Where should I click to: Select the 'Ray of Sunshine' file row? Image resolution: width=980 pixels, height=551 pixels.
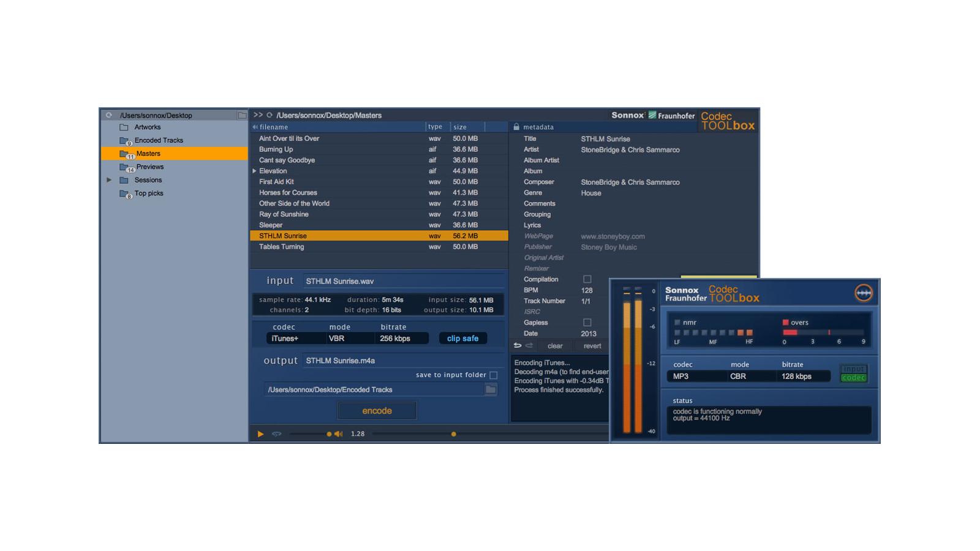click(x=379, y=214)
